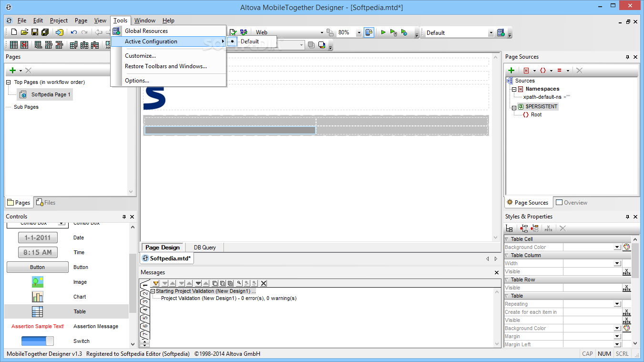Open the Repeating property dropdown

617,304
